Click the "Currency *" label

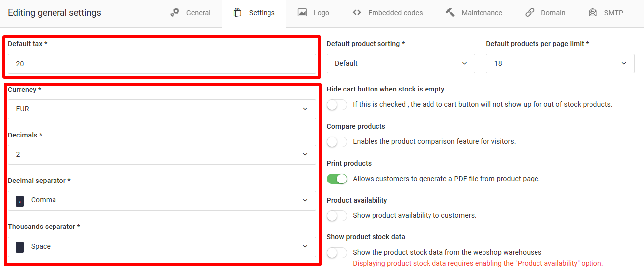tap(24, 90)
